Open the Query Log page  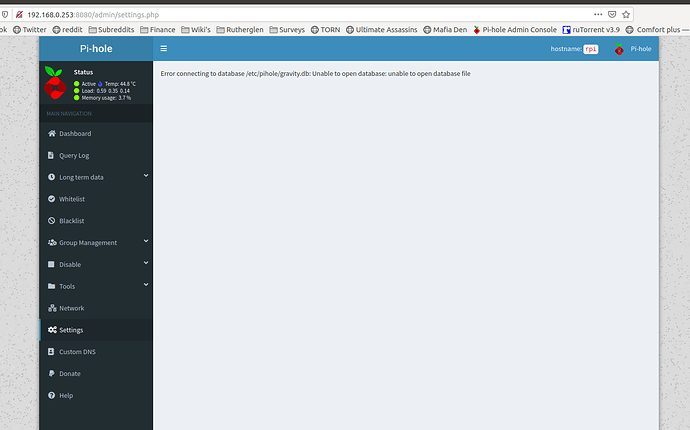coord(74,156)
